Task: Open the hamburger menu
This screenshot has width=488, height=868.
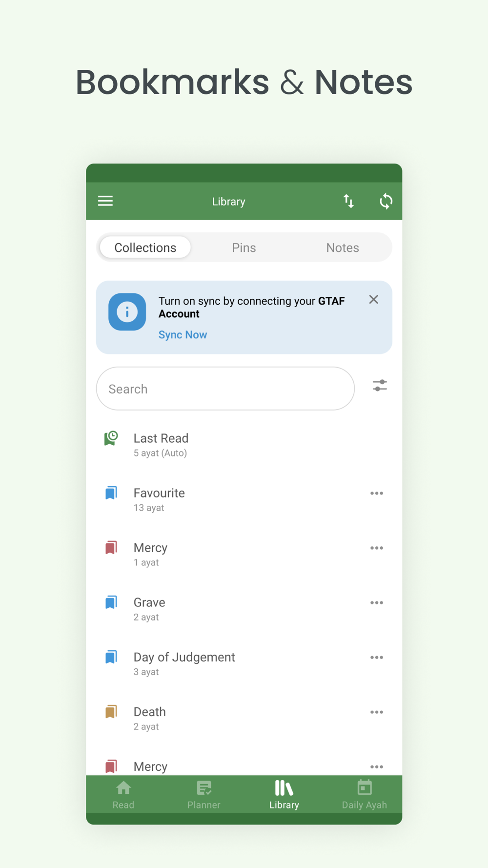Action: (x=105, y=201)
